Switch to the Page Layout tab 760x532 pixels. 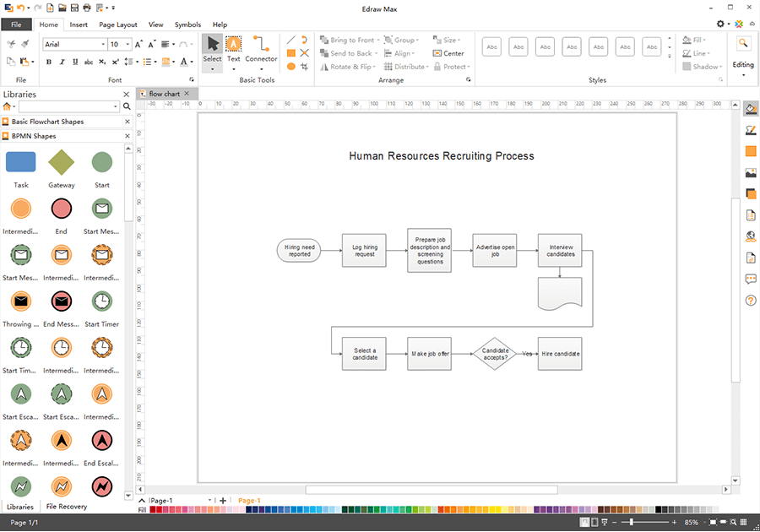(118, 24)
